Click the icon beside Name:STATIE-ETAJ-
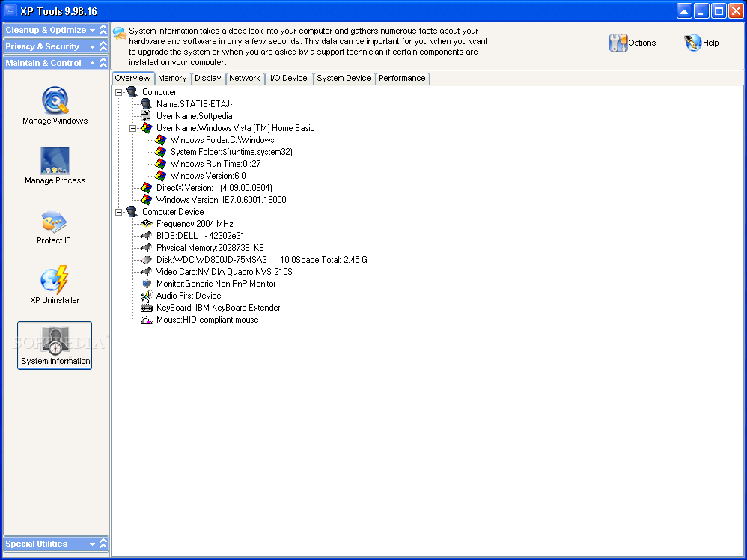747x560 pixels. coord(146,104)
